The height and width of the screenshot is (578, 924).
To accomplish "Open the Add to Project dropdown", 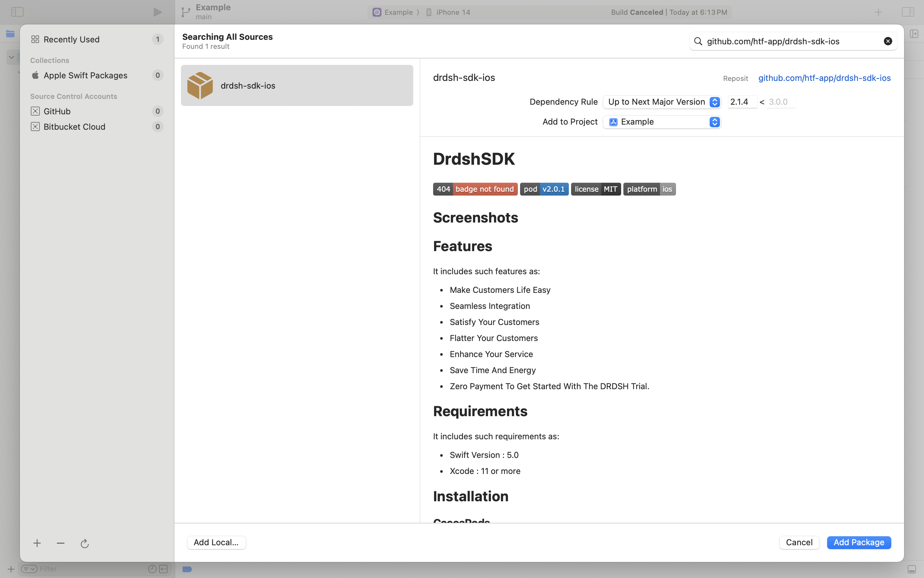I will point(662,122).
